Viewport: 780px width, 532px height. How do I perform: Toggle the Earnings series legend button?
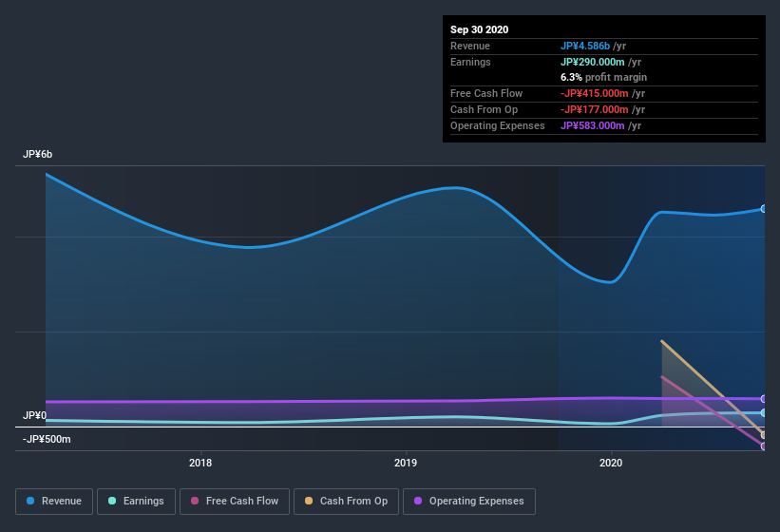(x=136, y=502)
